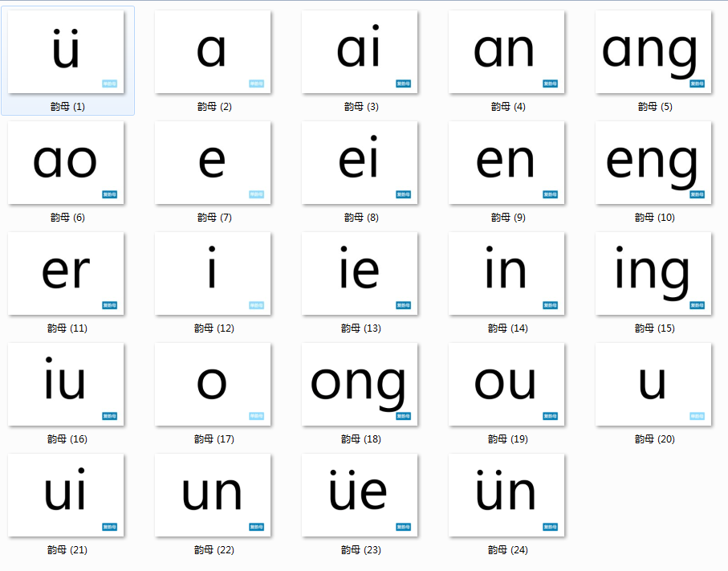The width and height of the screenshot is (728, 571).
Task: Click the file name 韵母 (8)
Action: click(361, 217)
